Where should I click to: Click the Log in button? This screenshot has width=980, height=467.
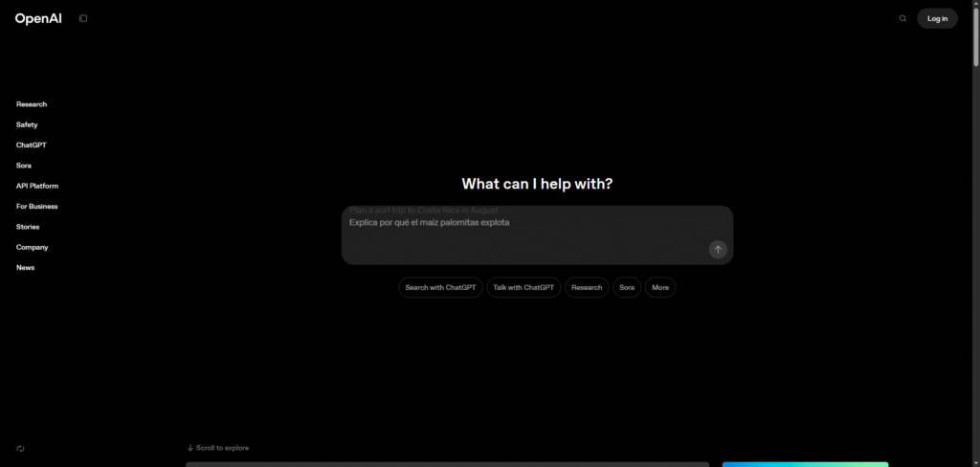(x=937, y=18)
